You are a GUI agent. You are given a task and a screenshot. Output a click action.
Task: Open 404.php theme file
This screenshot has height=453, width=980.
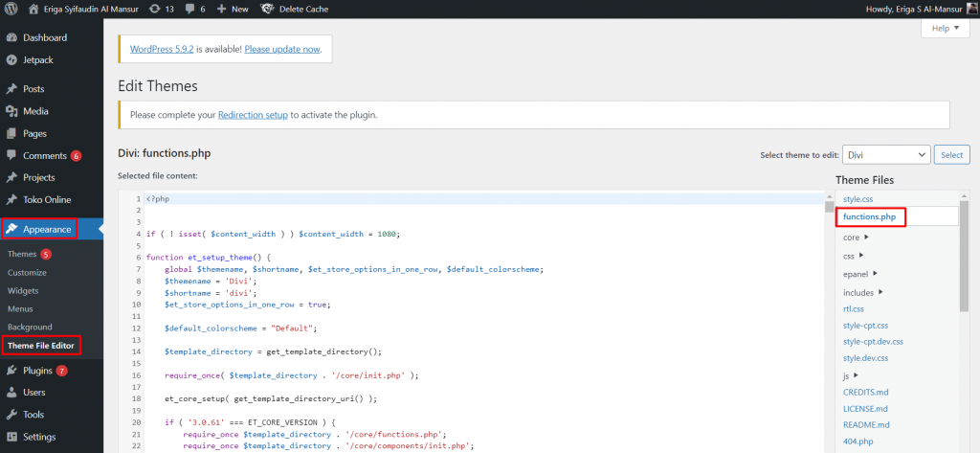(x=857, y=442)
